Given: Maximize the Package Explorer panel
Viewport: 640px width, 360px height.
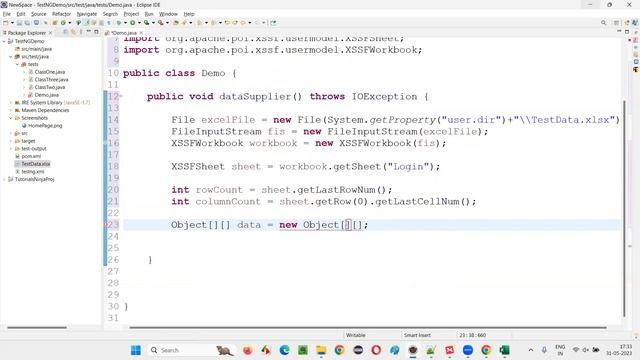Looking at the screenshot, I should [96, 32].
